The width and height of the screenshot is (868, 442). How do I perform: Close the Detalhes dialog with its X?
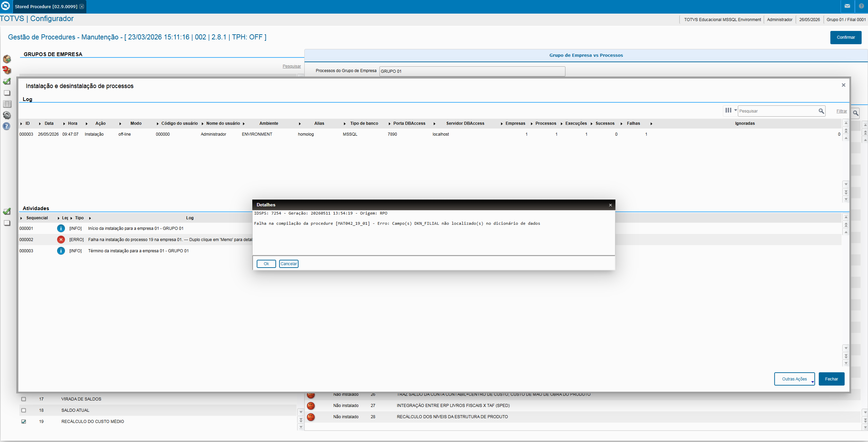click(610, 205)
